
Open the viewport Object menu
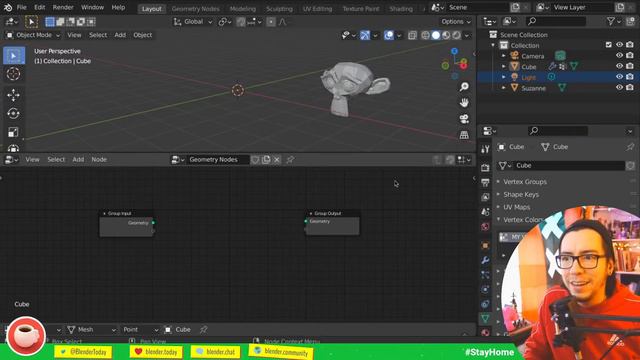tap(142, 35)
